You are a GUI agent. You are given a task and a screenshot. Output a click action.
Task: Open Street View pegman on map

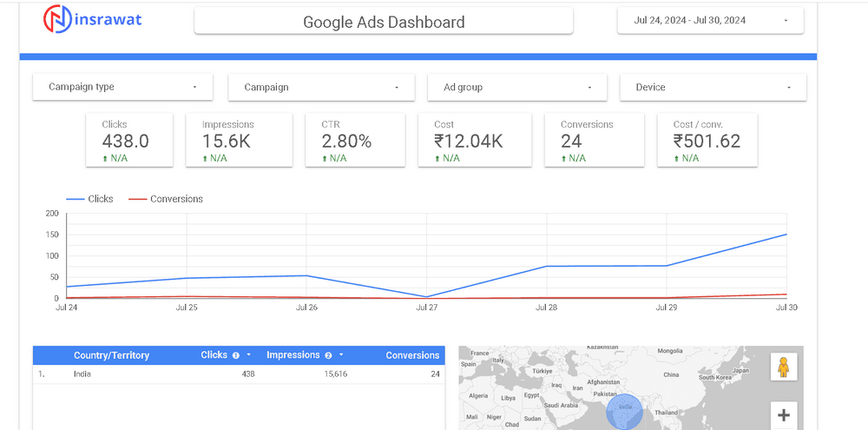(783, 367)
